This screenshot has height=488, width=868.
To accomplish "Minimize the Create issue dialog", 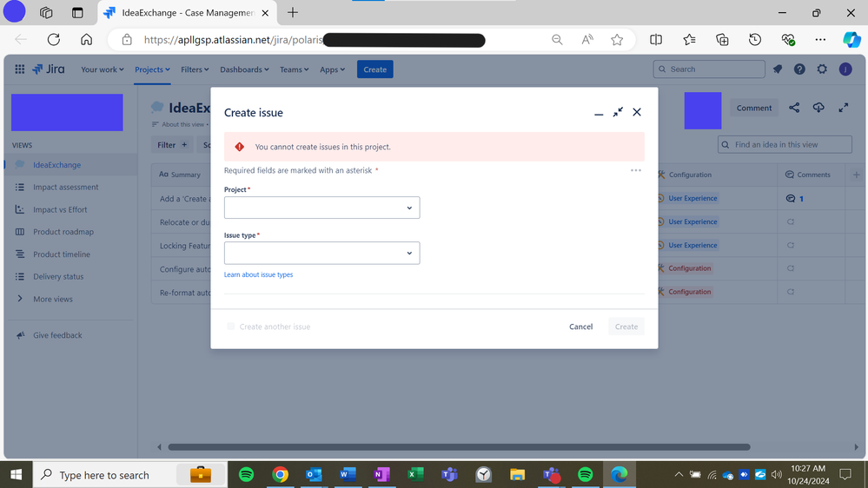I will click(x=599, y=113).
